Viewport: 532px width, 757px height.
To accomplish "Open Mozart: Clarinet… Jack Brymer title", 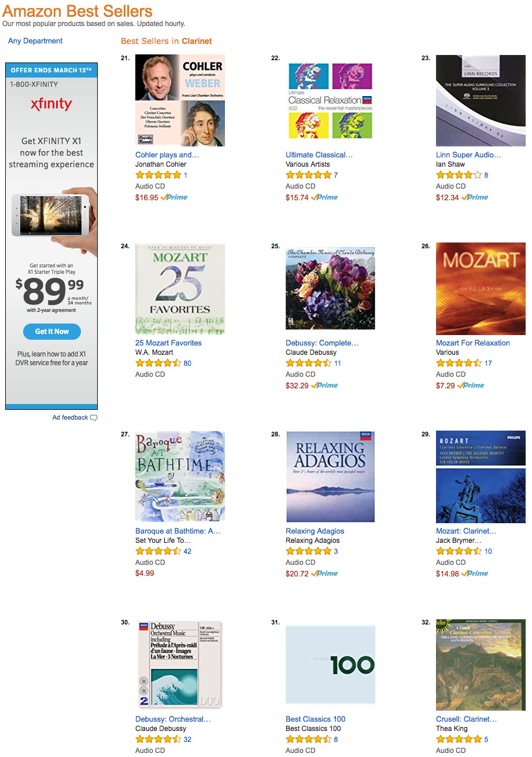I will click(466, 531).
